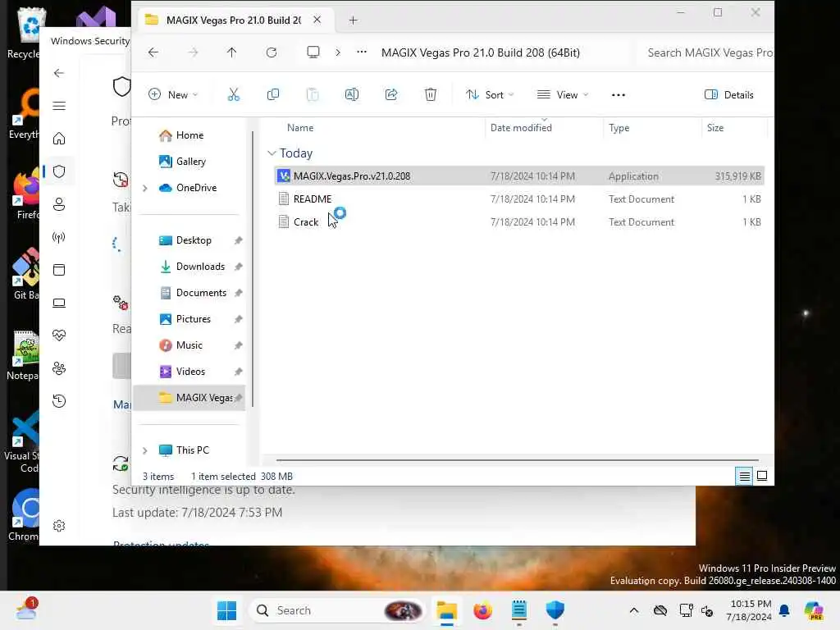Toggle the Windows Security hamburger navigation menu

pyautogui.click(x=59, y=106)
